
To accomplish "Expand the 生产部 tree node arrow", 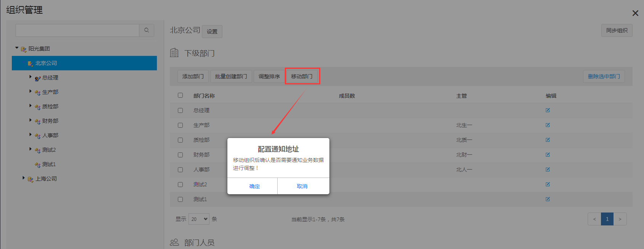I will pos(30,91).
